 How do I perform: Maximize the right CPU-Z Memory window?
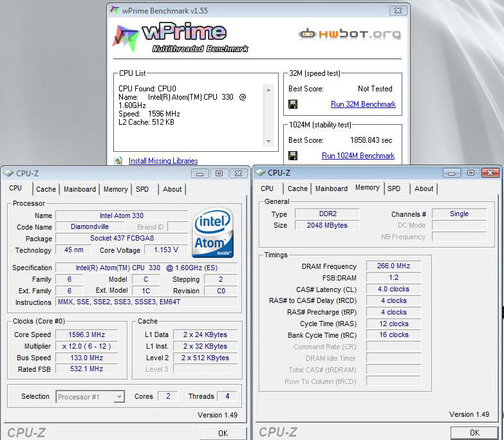[x=471, y=173]
